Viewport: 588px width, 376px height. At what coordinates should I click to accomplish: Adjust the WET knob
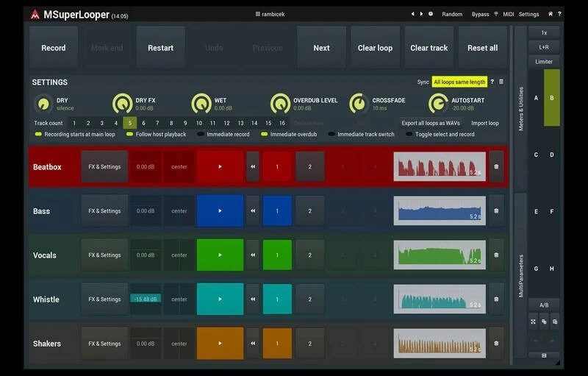pyautogui.click(x=201, y=104)
